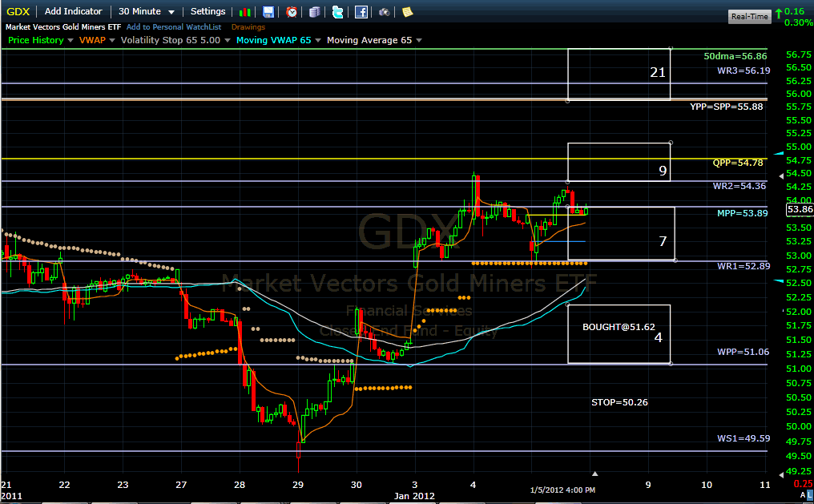Select the BOUGHT@51.62 text annotation

(x=619, y=327)
